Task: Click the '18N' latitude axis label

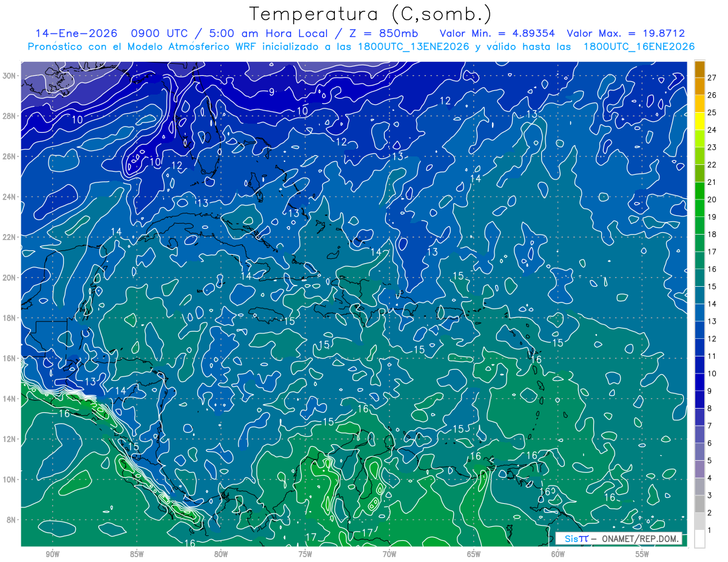Action: [x=10, y=318]
